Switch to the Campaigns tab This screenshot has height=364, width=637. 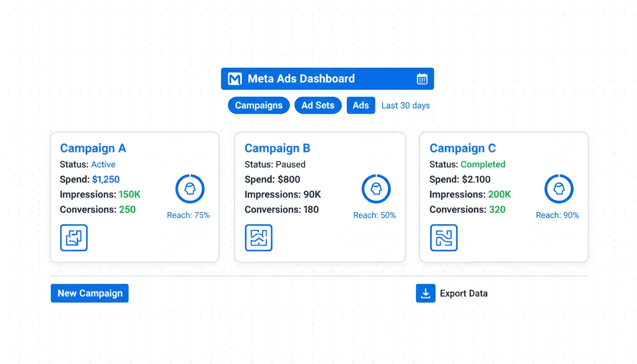tap(259, 105)
